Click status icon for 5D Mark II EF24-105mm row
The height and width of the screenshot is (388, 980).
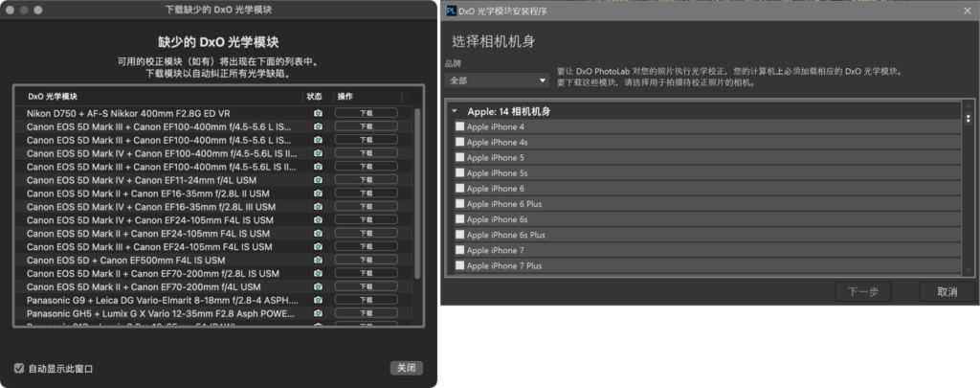(318, 234)
